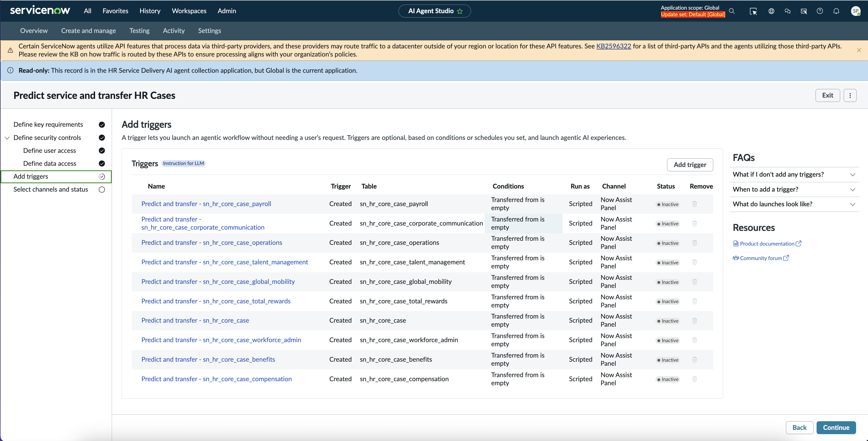Click the Update set: Default [Global] label
The width and height of the screenshot is (868, 441).
(x=693, y=14)
